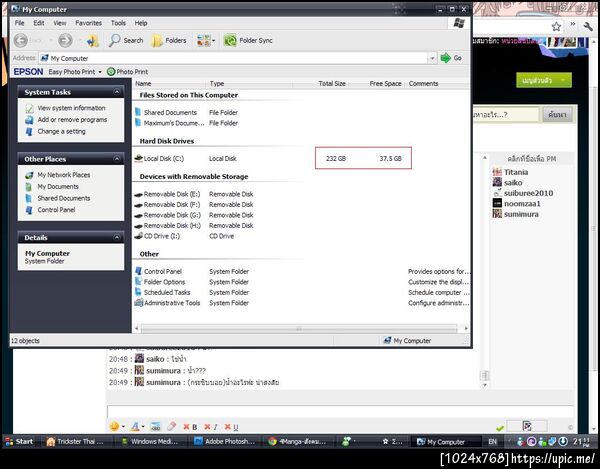The height and width of the screenshot is (469, 600).
Task: Open the Help menu
Action: pyautogui.click(x=141, y=23)
